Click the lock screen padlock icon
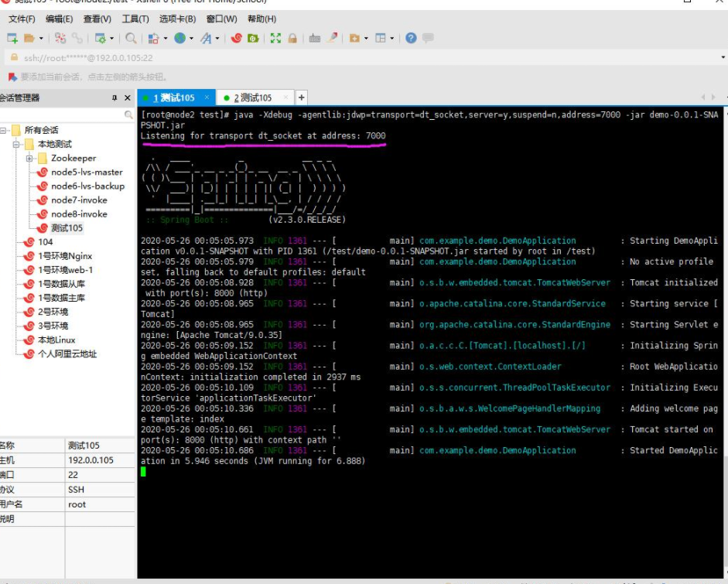 pyautogui.click(x=292, y=38)
